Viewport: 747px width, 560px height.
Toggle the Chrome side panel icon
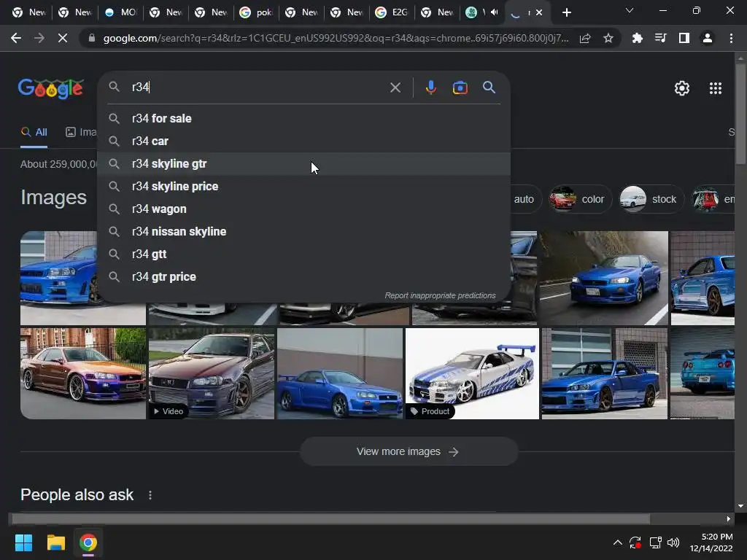tap(684, 38)
